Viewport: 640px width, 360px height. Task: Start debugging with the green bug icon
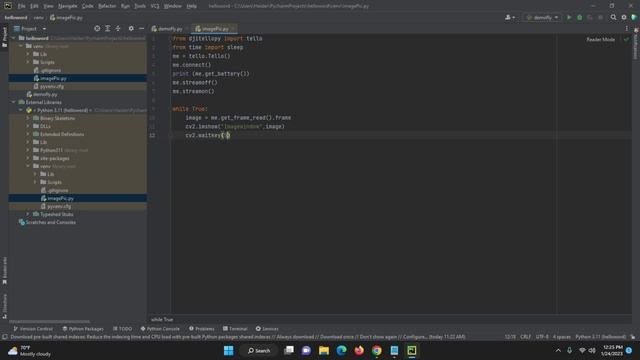pos(579,18)
